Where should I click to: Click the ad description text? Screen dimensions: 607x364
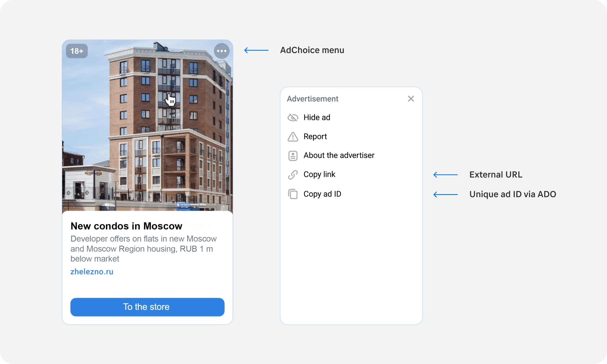(143, 249)
